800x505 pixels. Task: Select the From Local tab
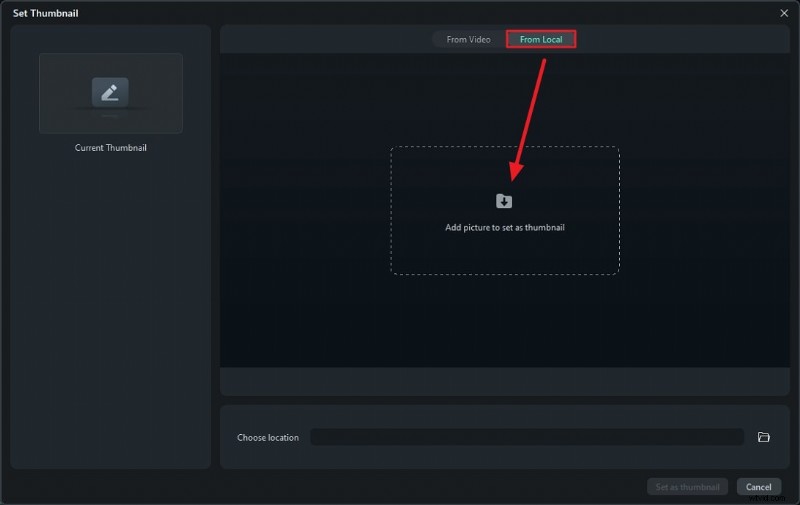pos(541,39)
